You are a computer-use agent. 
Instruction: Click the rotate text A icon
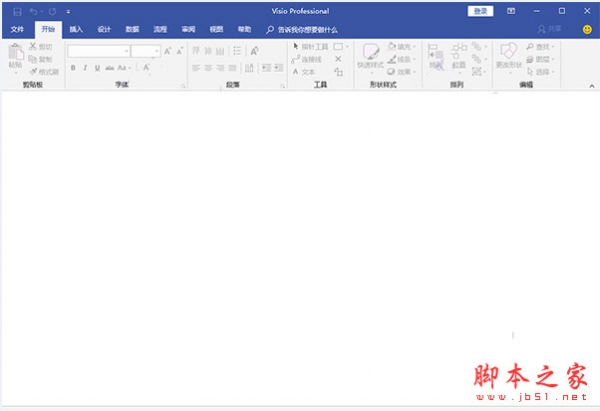pos(254,51)
